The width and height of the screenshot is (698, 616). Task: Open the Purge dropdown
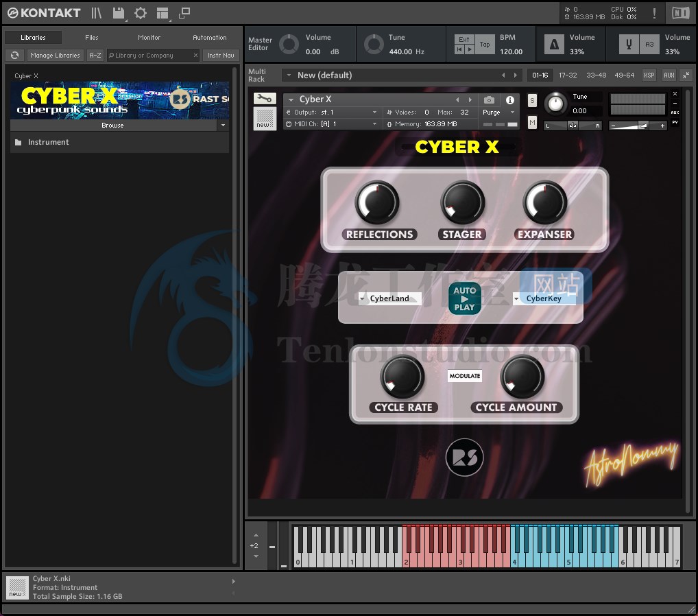pos(498,112)
